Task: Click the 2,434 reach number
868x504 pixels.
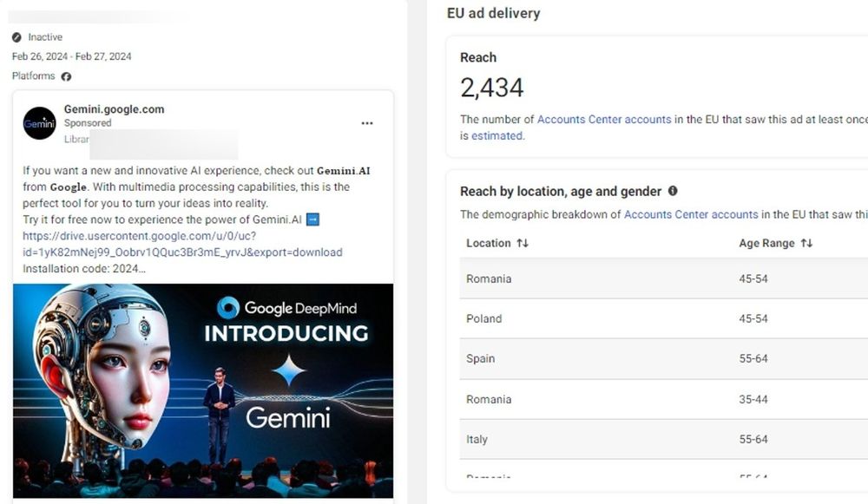Action: [492, 88]
